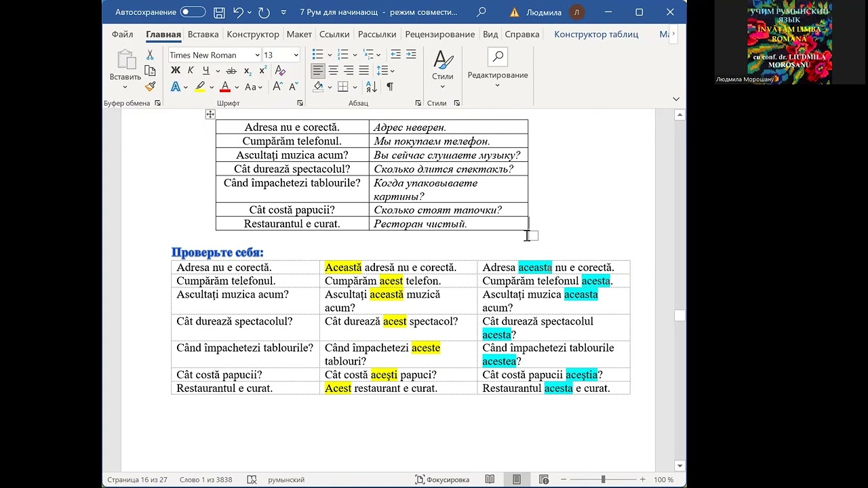Justify the paragraph text
This screenshot has width=868, height=488.
[363, 70]
